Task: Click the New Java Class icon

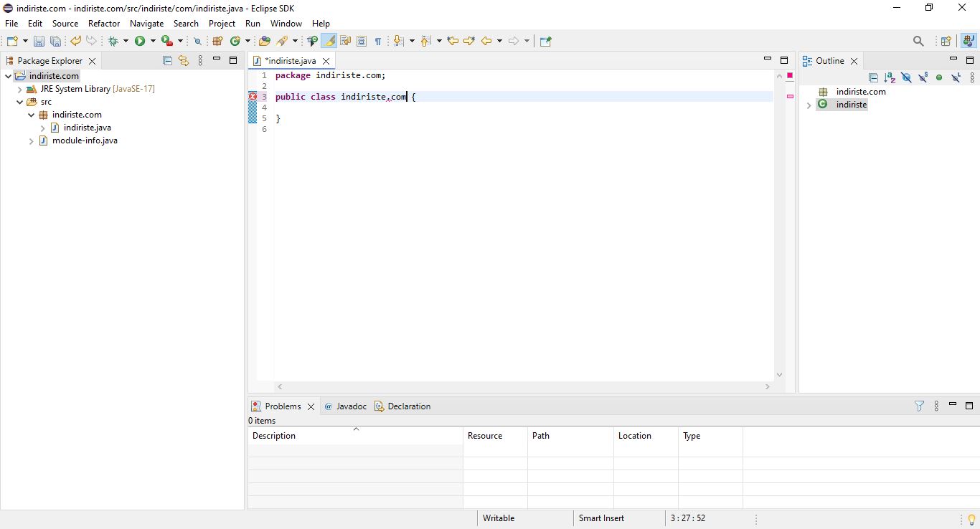Action: pyautogui.click(x=235, y=41)
